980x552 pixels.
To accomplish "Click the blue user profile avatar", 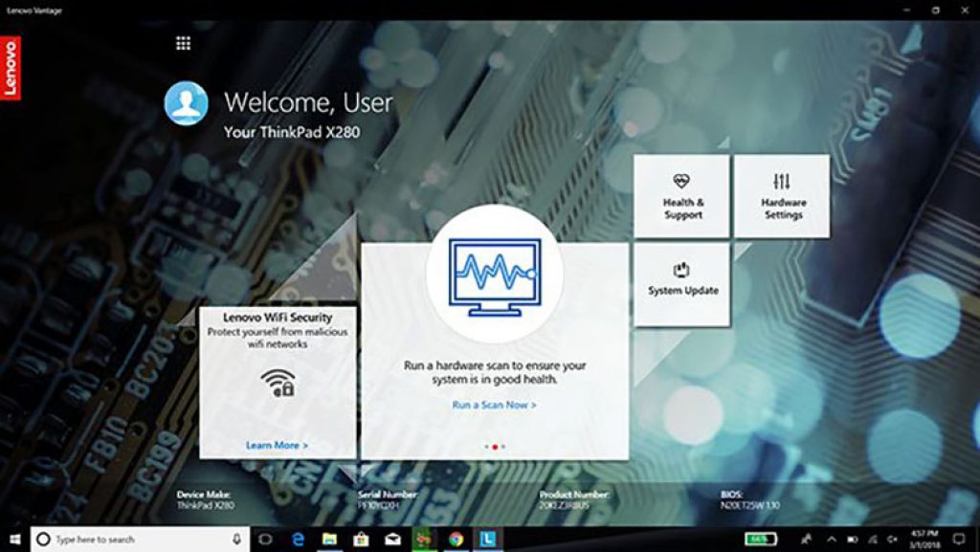I will coord(186,103).
